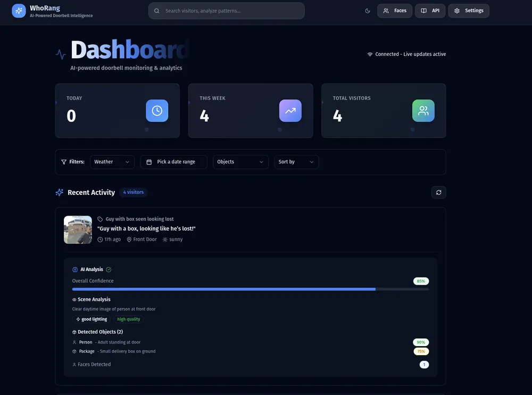Click the good lighting tag
Viewport: 532px width, 395px height.
point(92,319)
